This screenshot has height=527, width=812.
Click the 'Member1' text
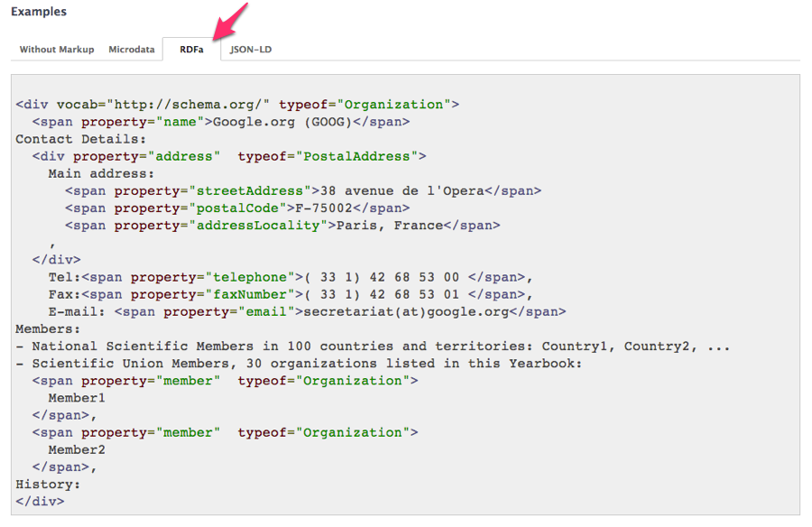click(77, 398)
